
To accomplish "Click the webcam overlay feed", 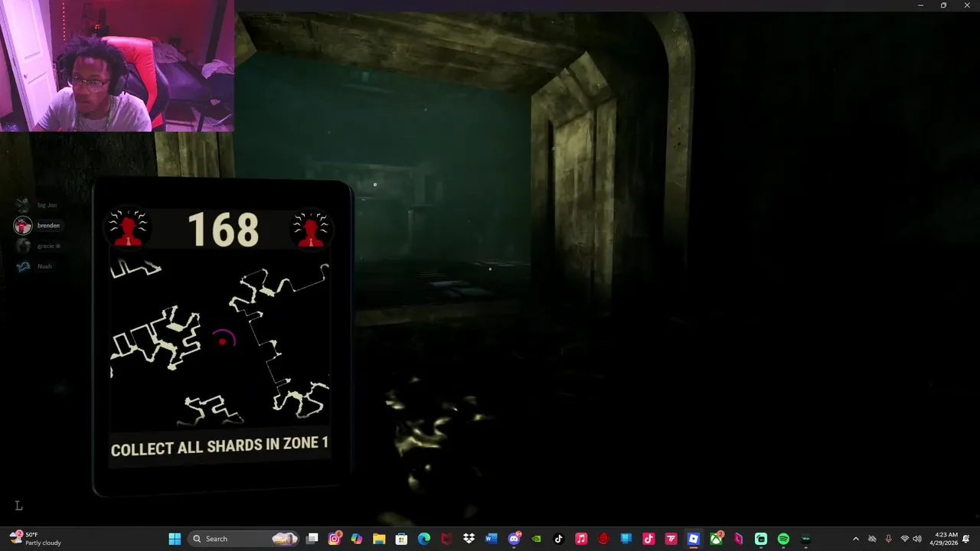I will (116, 66).
